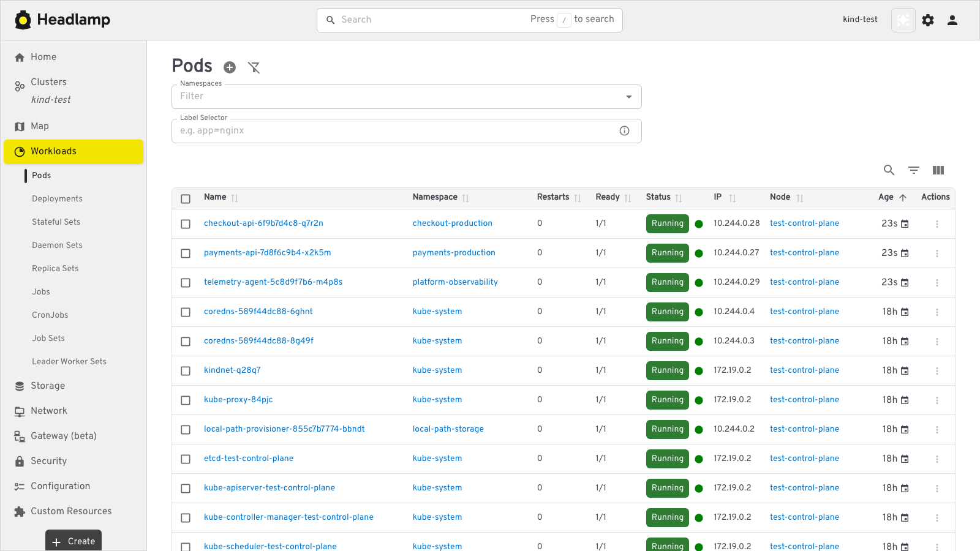Open pod link checkout-api-6f9b7d4c8-q7r2n
The width and height of the screenshot is (980, 551).
[x=263, y=223]
